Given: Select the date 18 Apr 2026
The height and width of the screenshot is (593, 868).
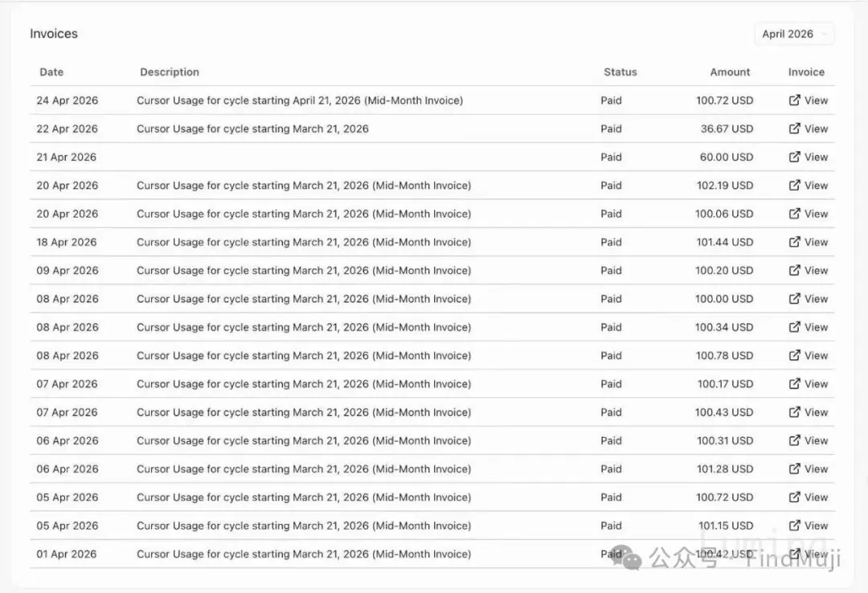Looking at the screenshot, I should tap(67, 242).
